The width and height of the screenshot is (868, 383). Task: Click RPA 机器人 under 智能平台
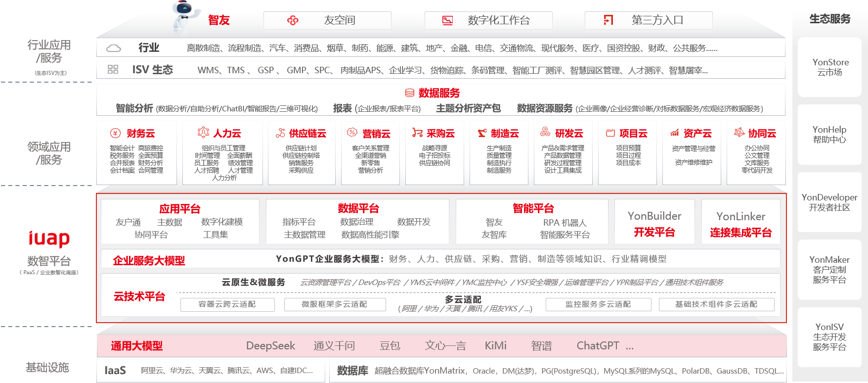[x=564, y=223]
